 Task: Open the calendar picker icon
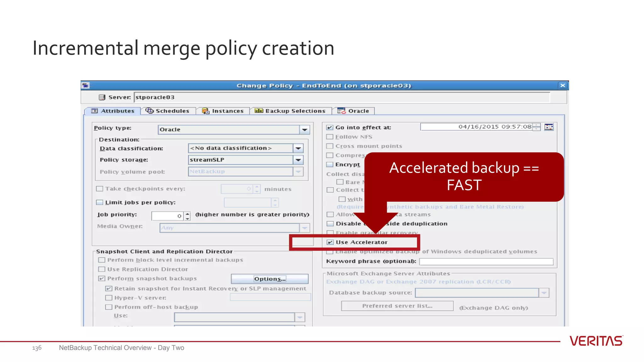coord(549,127)
